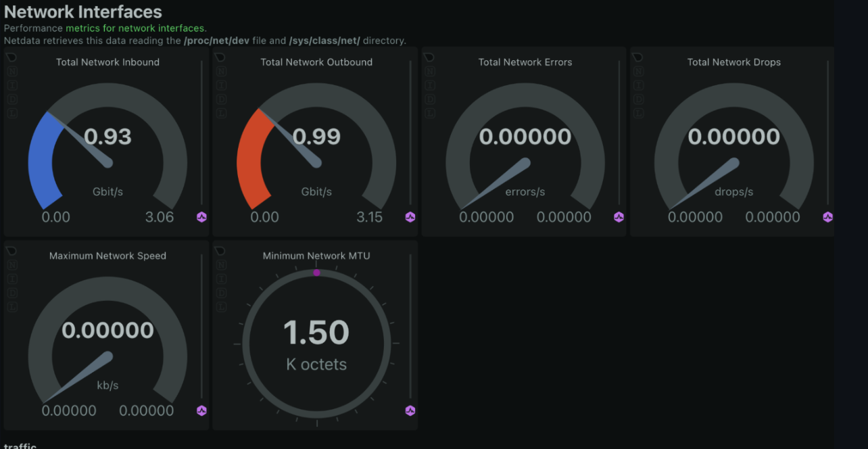Open the D dimensions icon on Total Network Errors chart

pos(429,99)
